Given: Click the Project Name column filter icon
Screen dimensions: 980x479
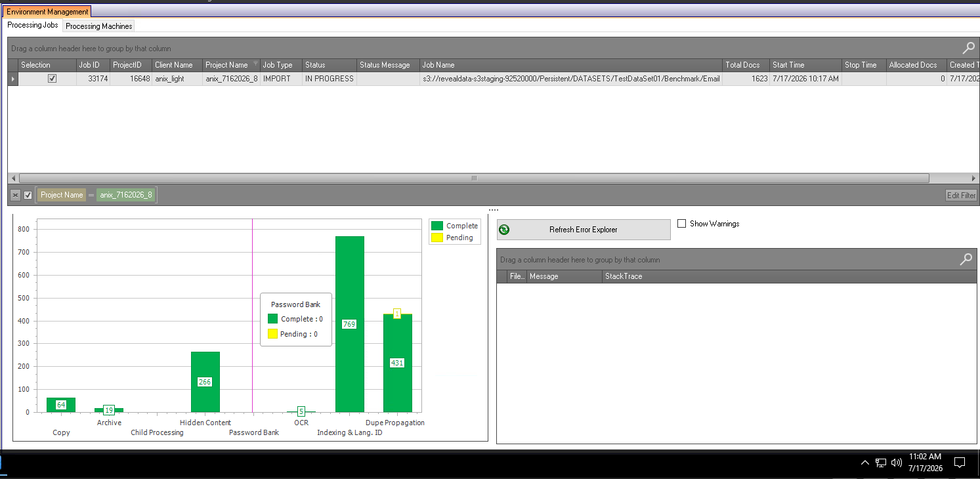Looking at the screenshot, I should point(255,64).
